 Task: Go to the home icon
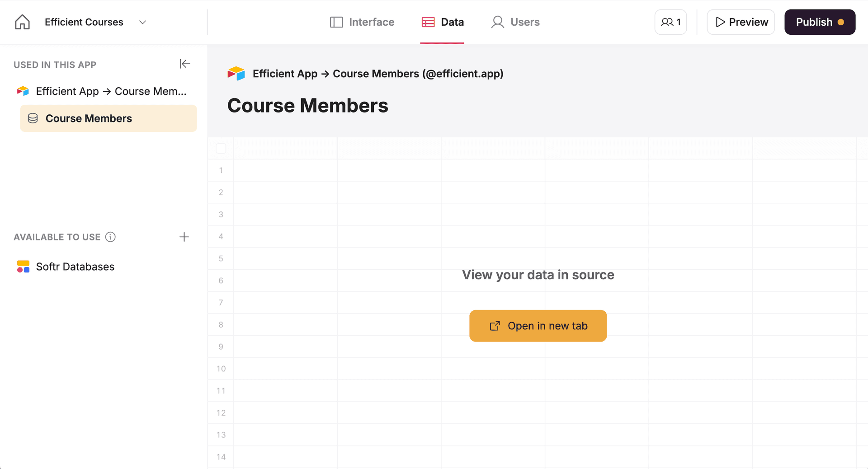click(x=22, y=22)
